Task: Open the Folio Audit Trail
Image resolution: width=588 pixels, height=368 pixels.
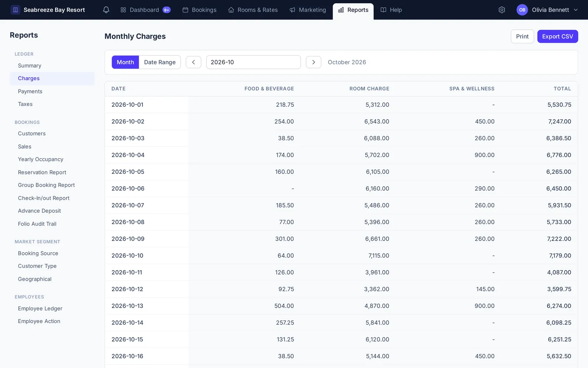Action: [x=52, y=224]
